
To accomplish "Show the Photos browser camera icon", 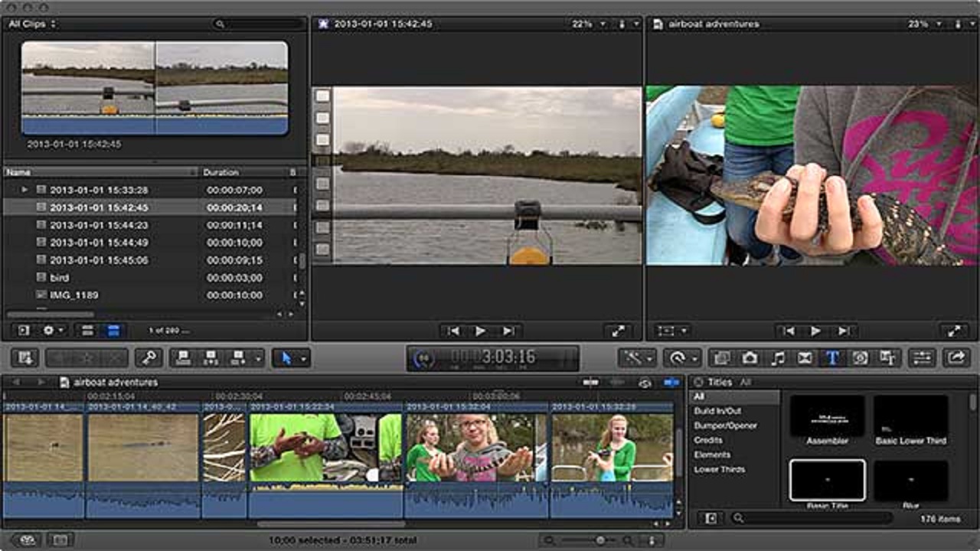I will tap(750, 357).
